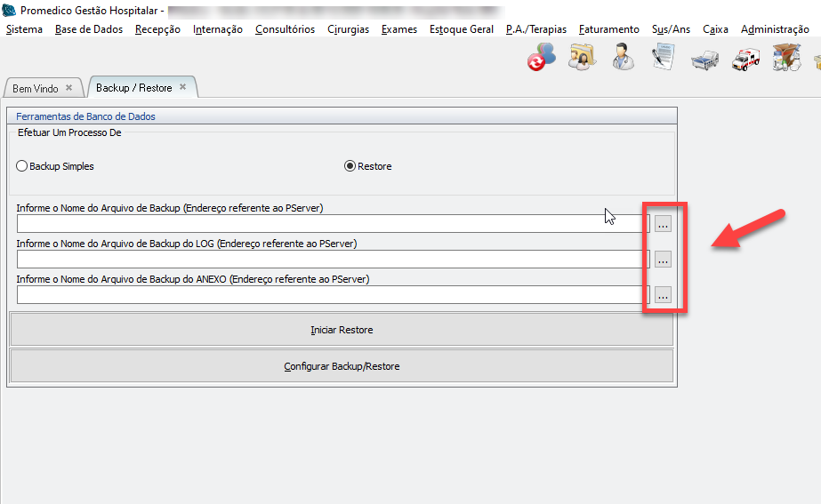Close the Bem Vindo tab
The height and width of the screenshot is (504, 821).
click(x=68, y=88)
